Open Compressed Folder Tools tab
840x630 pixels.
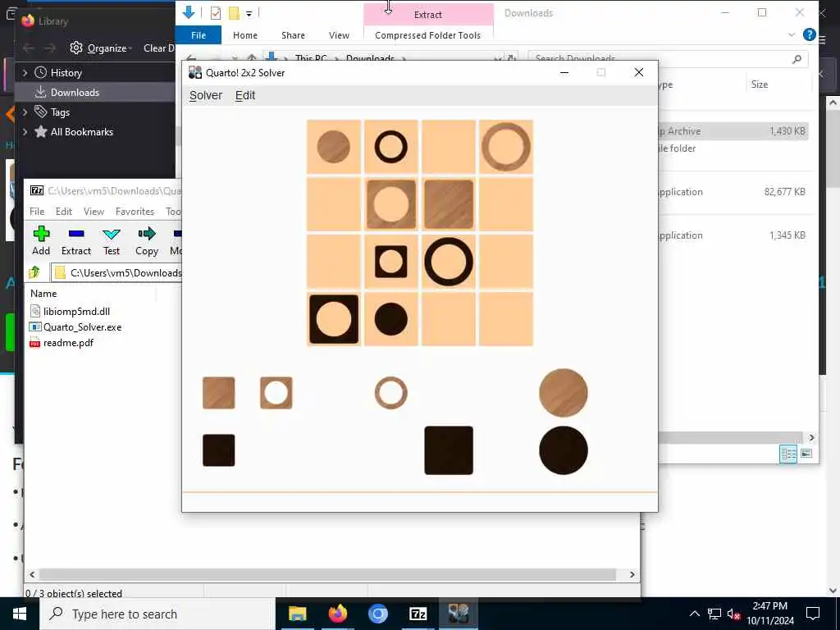pyautogui.click(x=428, y=35)
